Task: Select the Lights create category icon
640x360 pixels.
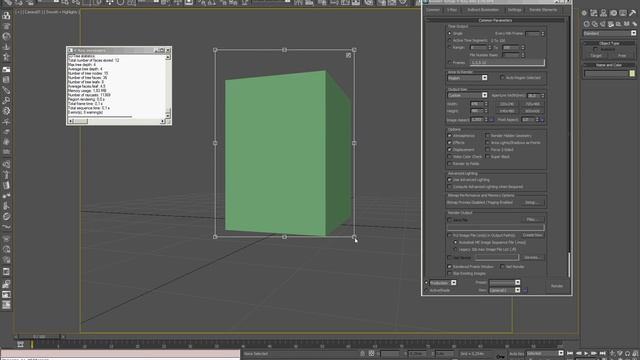Action: click(602, 24)
